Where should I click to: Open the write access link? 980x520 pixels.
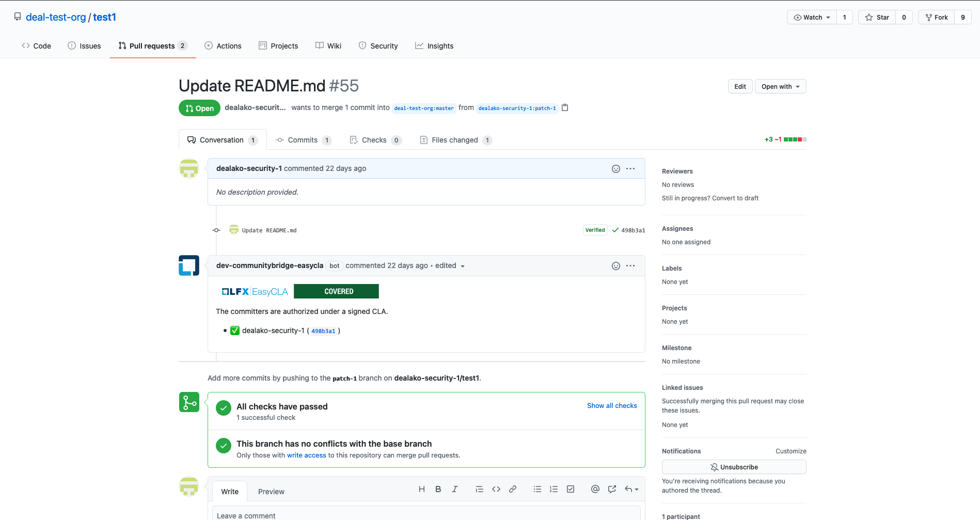(x=307, y=455)
